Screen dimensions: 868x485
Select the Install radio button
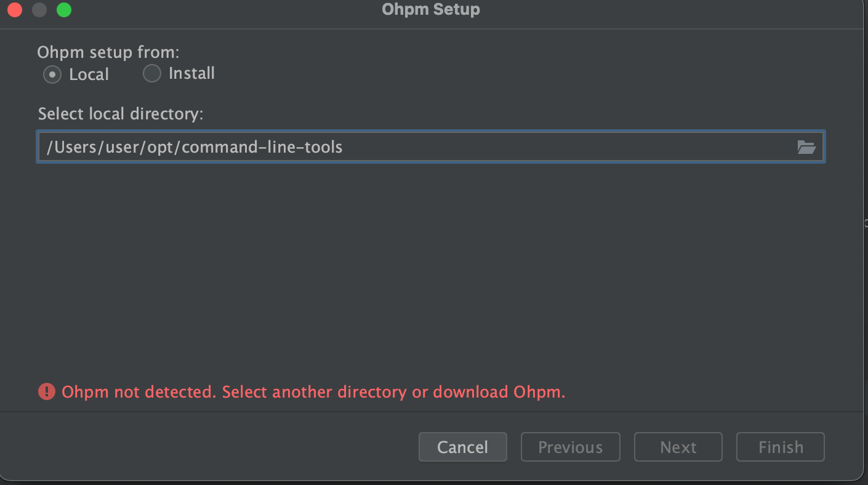[151, 74]
